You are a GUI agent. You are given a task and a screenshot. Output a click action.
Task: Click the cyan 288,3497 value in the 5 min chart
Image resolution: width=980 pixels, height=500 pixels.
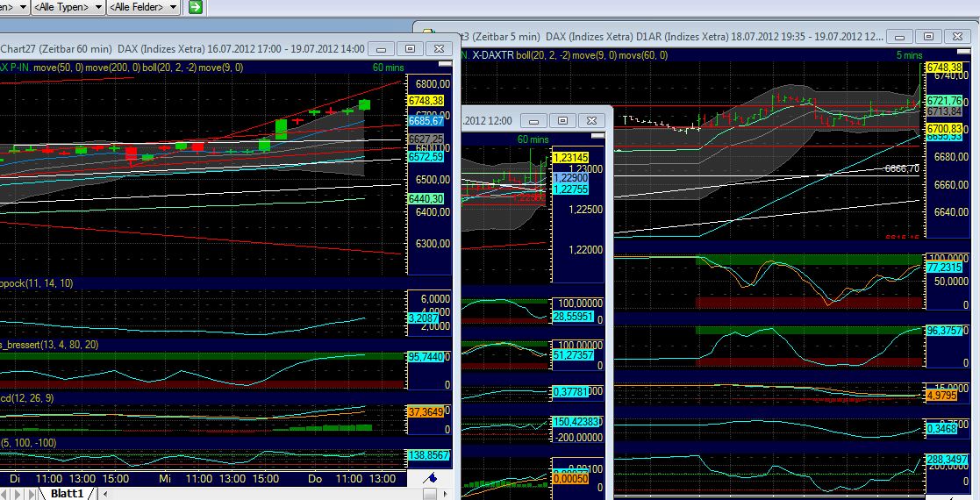(948, 460)
